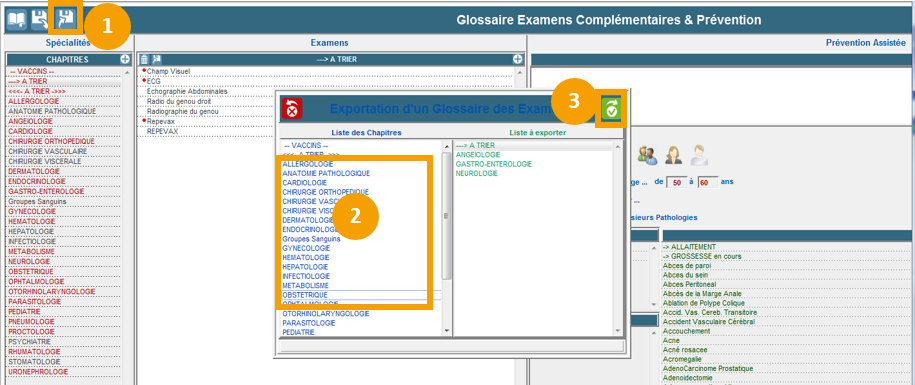Click the Liste des Chapitres scrollbar thumb
The width and height of the screenshot is (915, 385).
[x=446, y=216]
